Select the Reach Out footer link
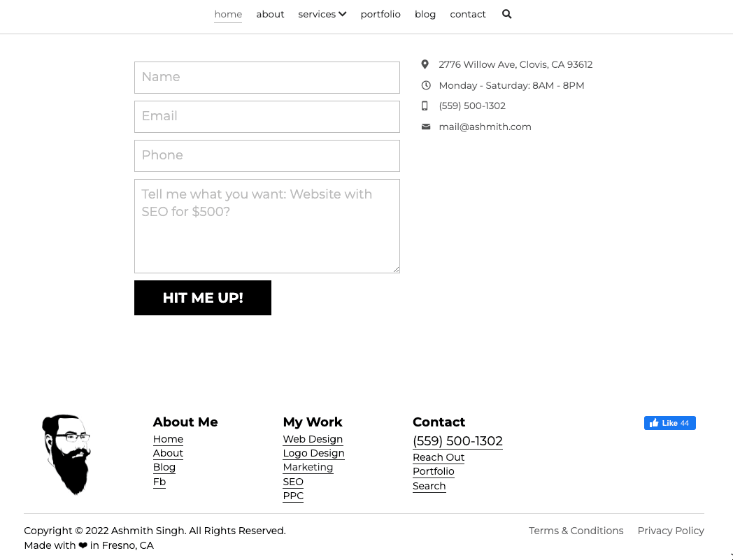733x560 pixels. click(439, 457)
